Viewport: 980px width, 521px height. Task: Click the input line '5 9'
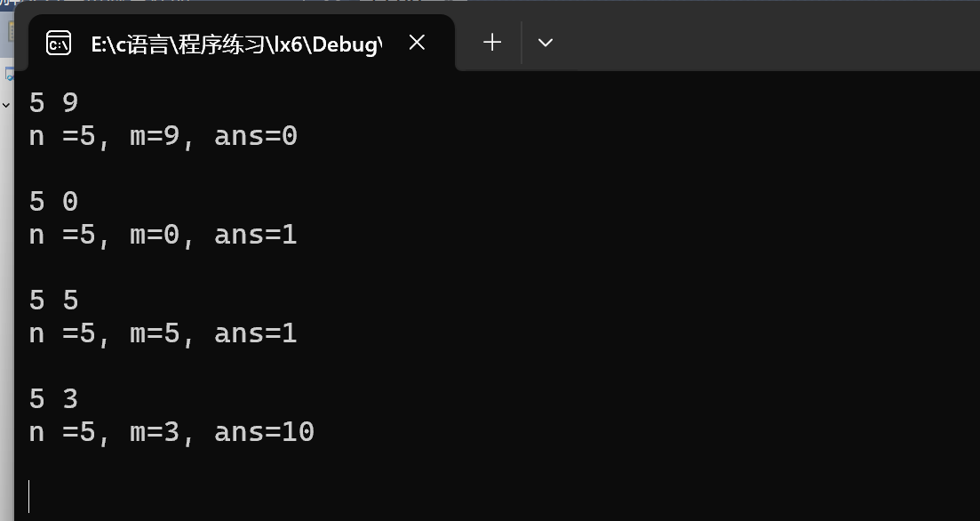[x=54, y=103]
